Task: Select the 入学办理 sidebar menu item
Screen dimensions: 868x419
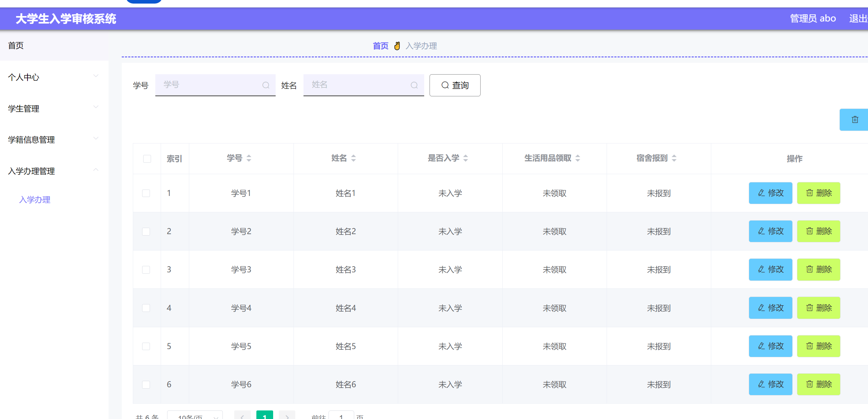Action: [35, 200]
